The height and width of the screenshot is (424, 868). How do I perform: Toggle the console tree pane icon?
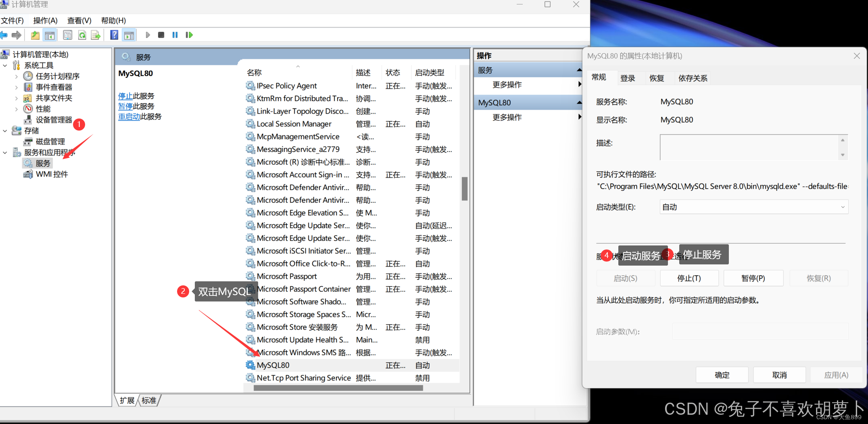click(50, 35)
